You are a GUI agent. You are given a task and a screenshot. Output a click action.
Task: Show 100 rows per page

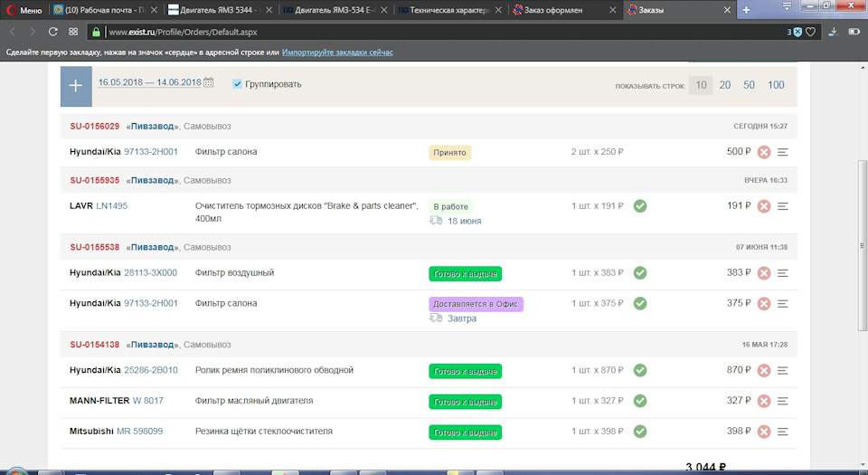[776, 85]
